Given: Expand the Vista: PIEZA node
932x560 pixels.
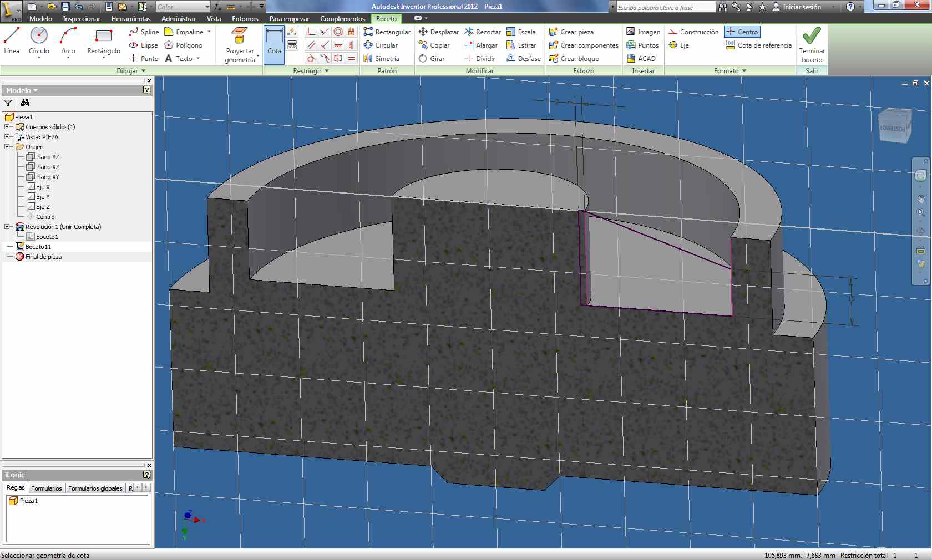Looking at the screenshot, I should pyautogui.click(x=7, y=137).
